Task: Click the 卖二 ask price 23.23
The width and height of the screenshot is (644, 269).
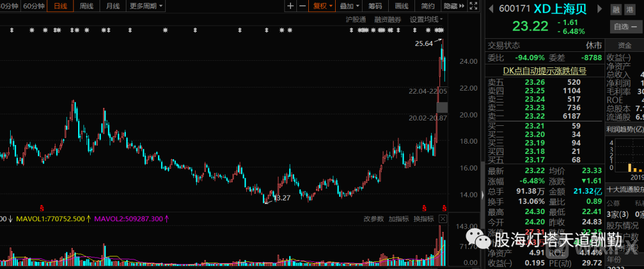Action: pyautogui.click(x=535, y=107)
